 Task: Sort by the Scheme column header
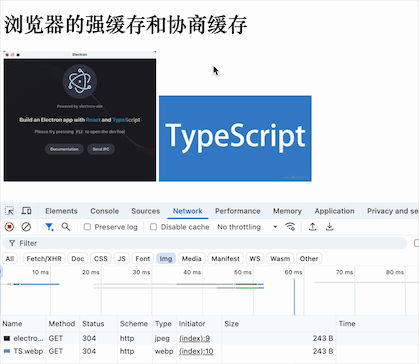[x=135, y=324]
